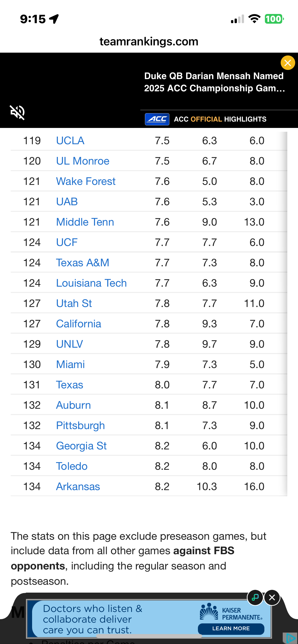
Task: Close the Duke QB video overlay
Action: pos(288,63)
